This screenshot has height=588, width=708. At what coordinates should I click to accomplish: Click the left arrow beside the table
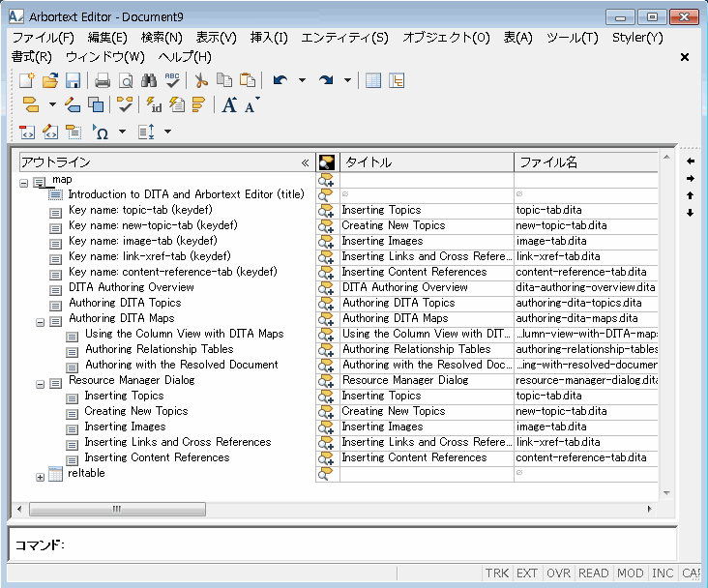[x=690, y=162]
